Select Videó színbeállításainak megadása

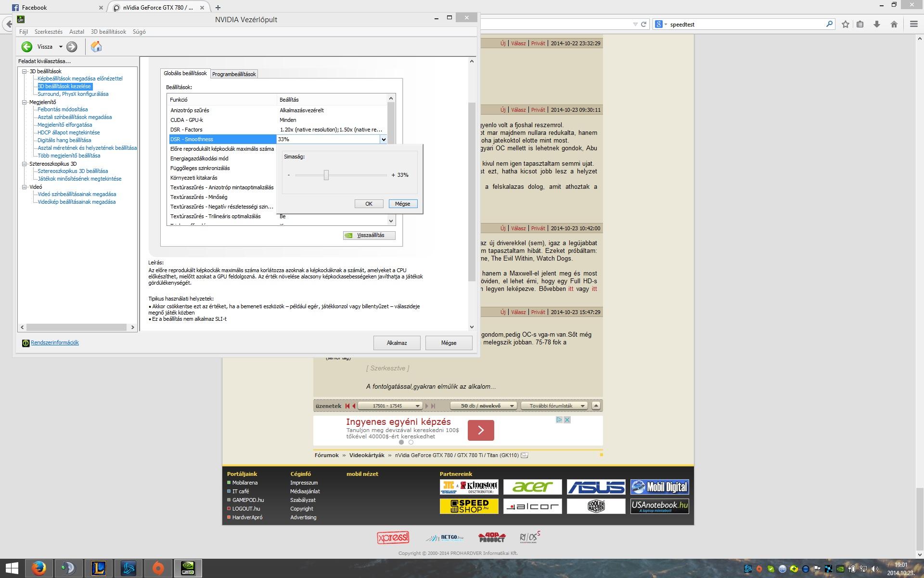(x=77, y=194)
